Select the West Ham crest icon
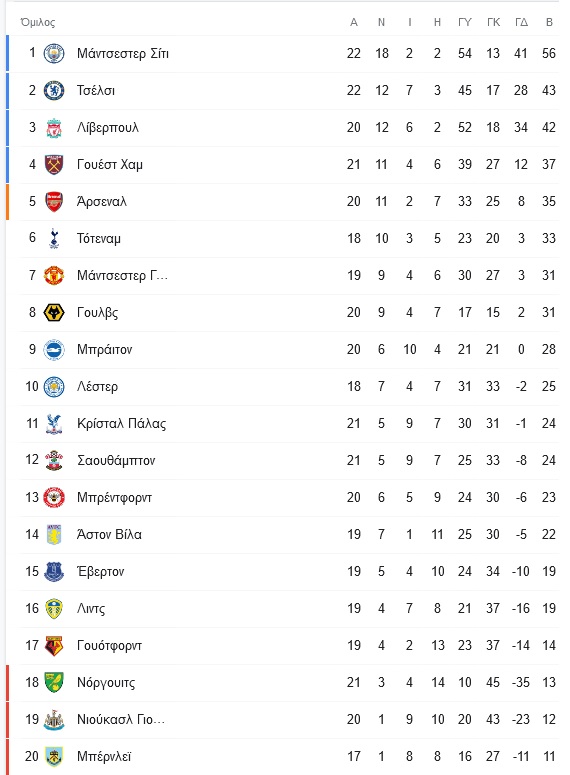This screenshot has height=775, width=570. 54,165
